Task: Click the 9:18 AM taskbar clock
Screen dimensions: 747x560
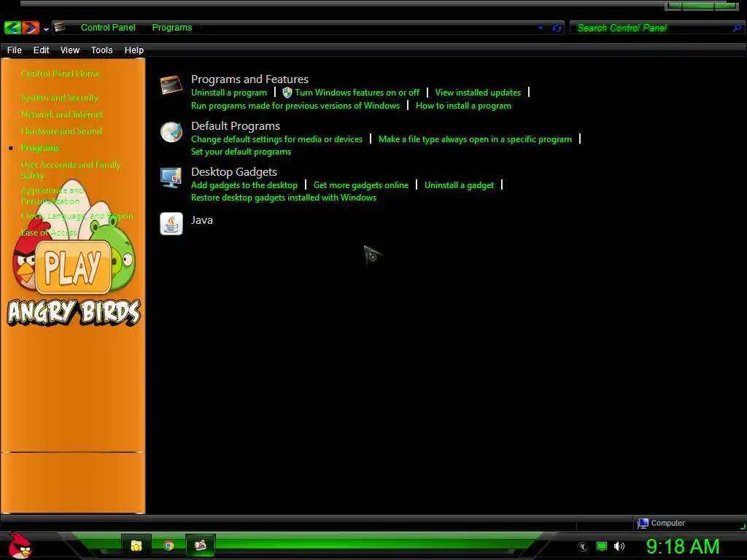Action: click(x=683, y=546)
